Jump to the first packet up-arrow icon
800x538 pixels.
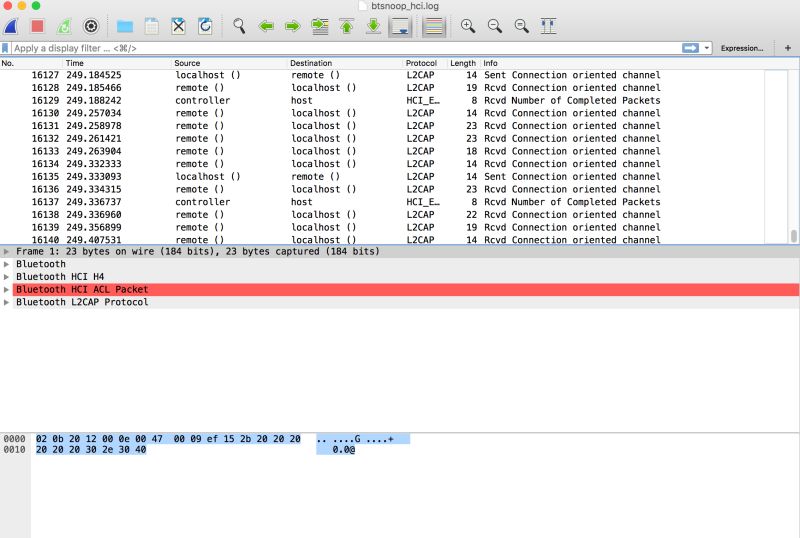tap(346, 26)
